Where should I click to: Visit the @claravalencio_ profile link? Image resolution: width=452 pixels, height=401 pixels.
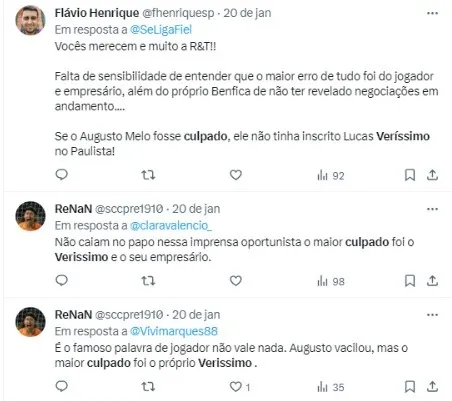click(x=171, y=226)
